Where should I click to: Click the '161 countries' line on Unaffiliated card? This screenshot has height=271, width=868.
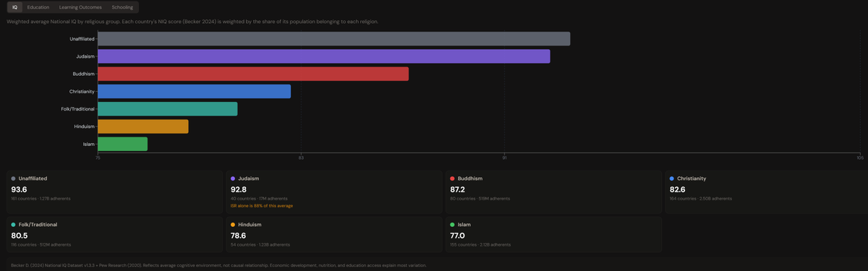point(40,198)
